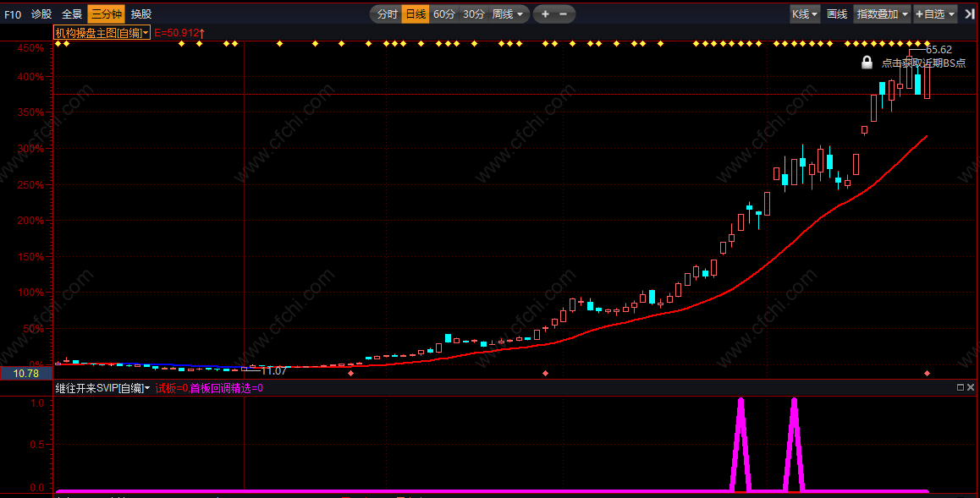The height and width of the screenshot is (498, 980).
Task: Click the second magenta signal spike
Action: [794, 445]
